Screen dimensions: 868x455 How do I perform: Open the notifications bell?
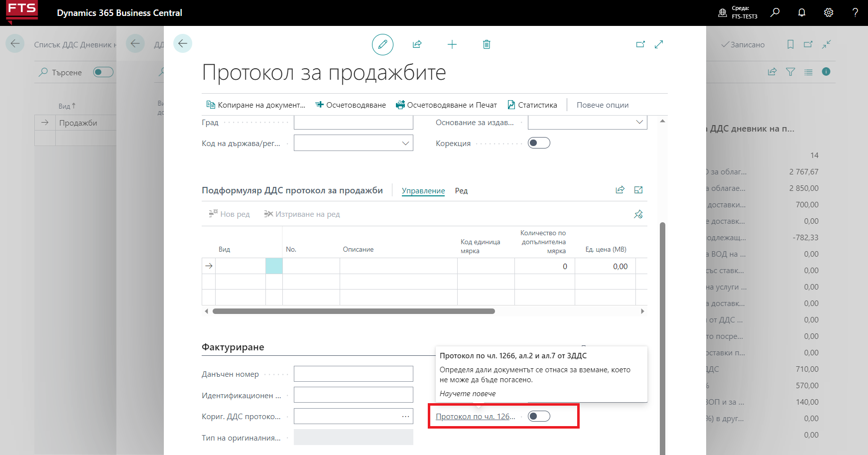802,12
